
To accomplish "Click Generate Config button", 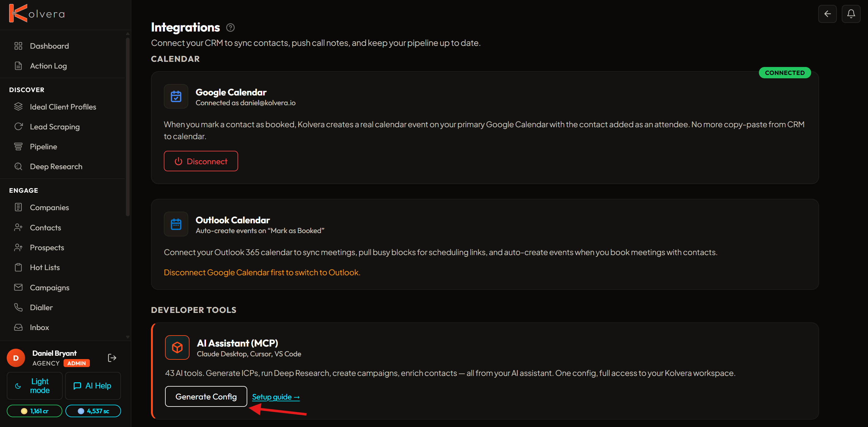I will [x=206, y=396].
